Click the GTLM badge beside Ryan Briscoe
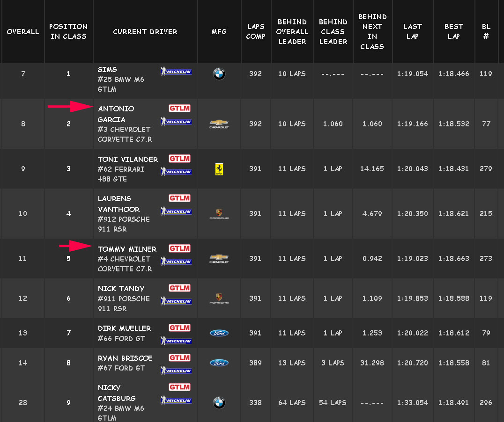Image resolution: width=504 pixels, height=422 pixels. click(180, 357)
